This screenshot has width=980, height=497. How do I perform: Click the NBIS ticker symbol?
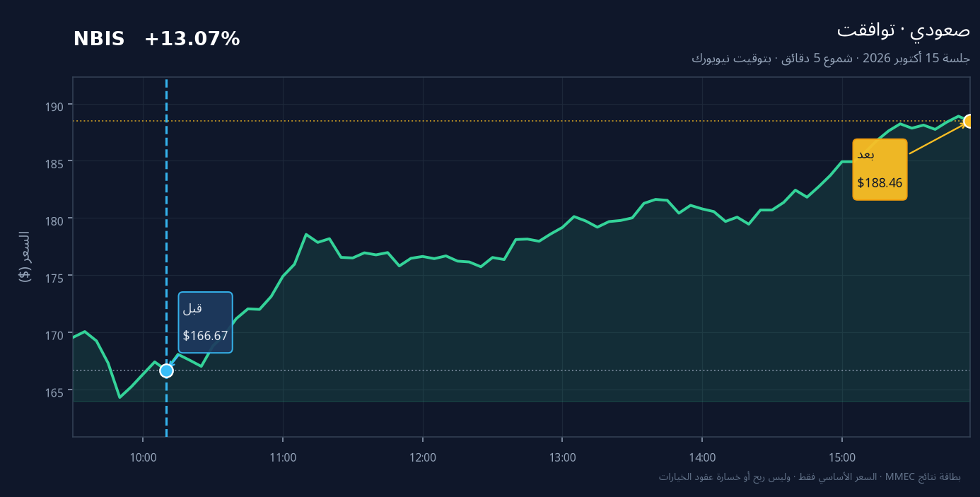point(99,40)
